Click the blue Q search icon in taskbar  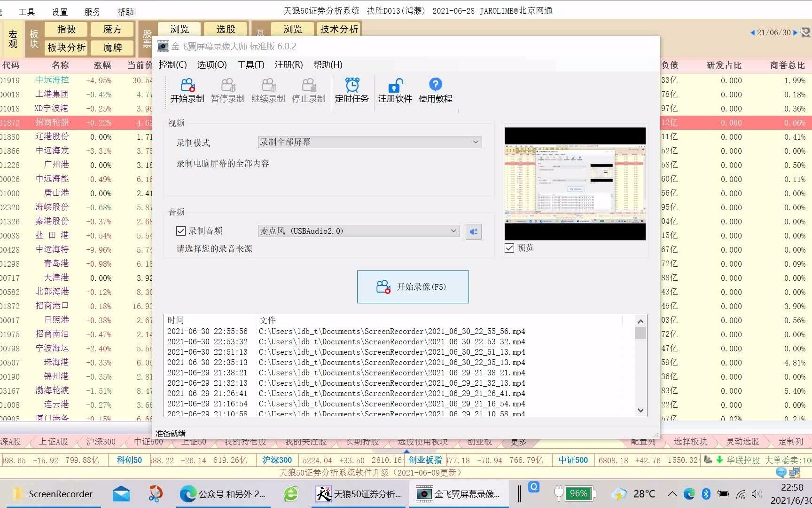click(x=534, y=487)
